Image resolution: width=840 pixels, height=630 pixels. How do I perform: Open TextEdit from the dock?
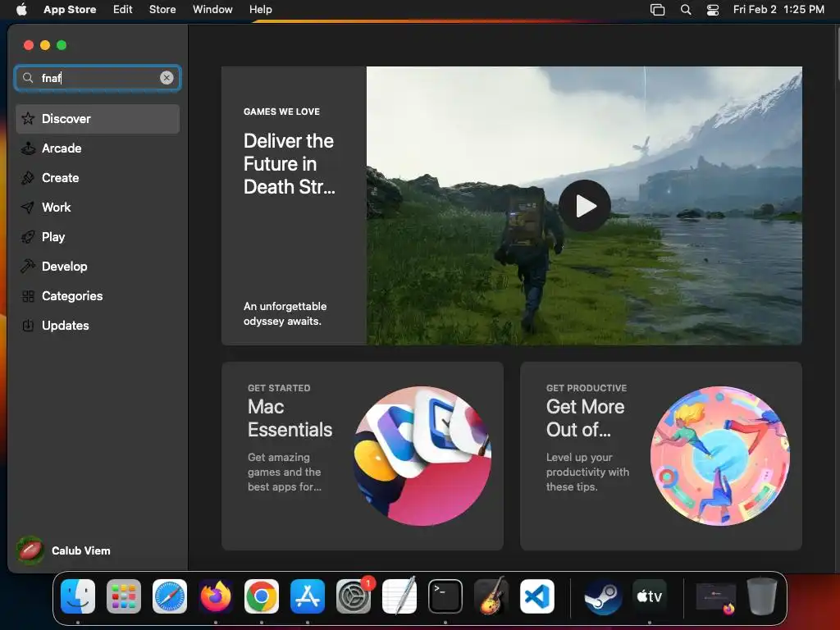point(399,596)
